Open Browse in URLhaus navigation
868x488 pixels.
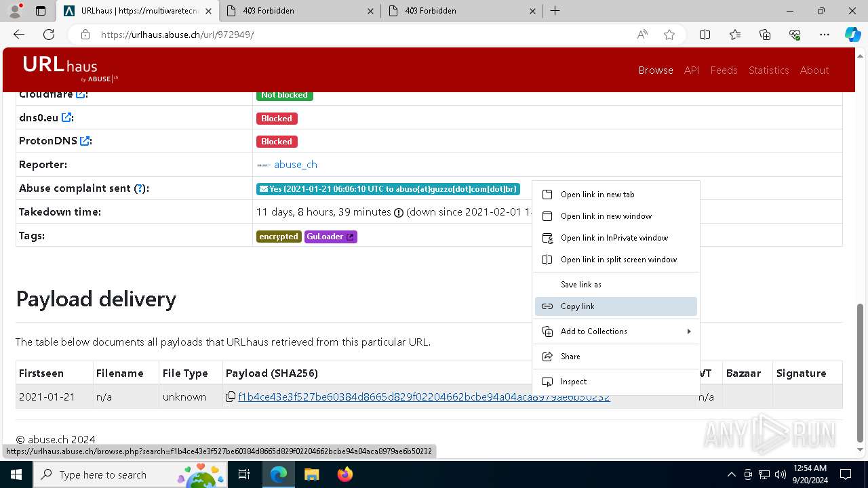656,70
